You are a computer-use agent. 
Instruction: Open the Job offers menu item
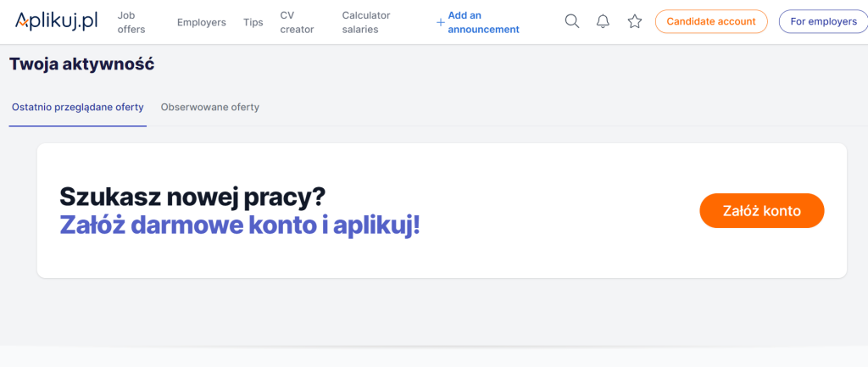click(x=131, y=22)
